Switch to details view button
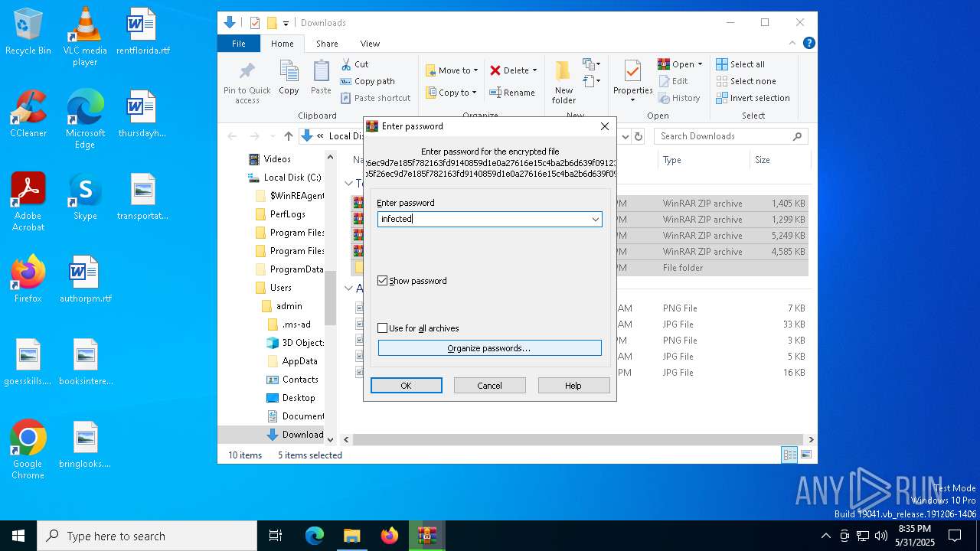 coord(789,455)
